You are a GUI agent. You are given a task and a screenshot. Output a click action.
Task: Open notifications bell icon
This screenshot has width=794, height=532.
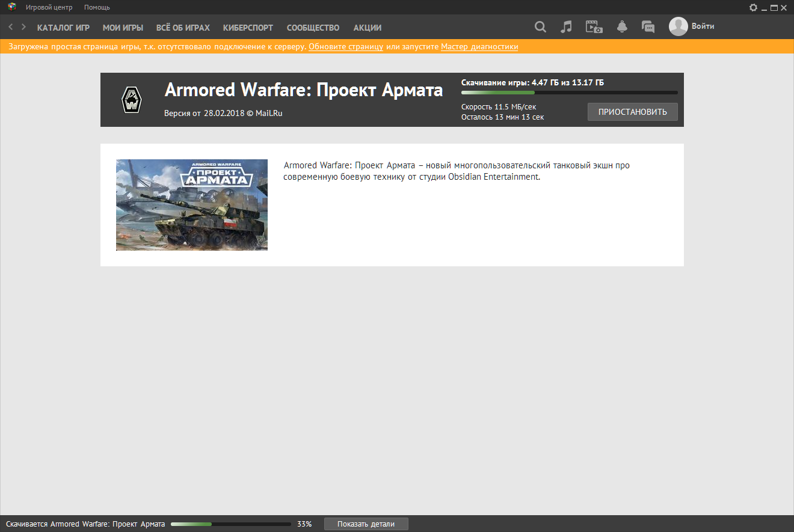[622, 26]
